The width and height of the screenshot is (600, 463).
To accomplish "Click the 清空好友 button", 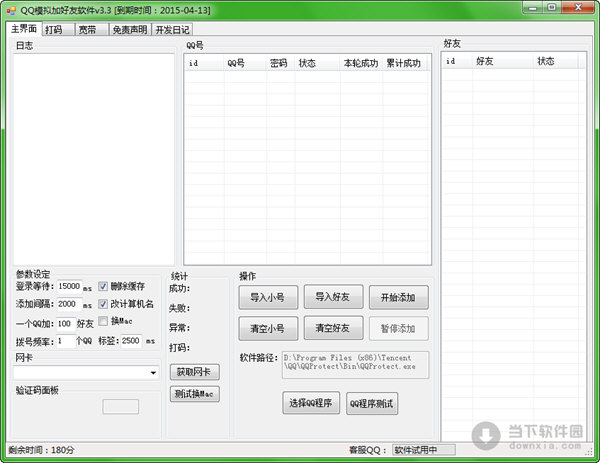I will [x=333, y=328].
